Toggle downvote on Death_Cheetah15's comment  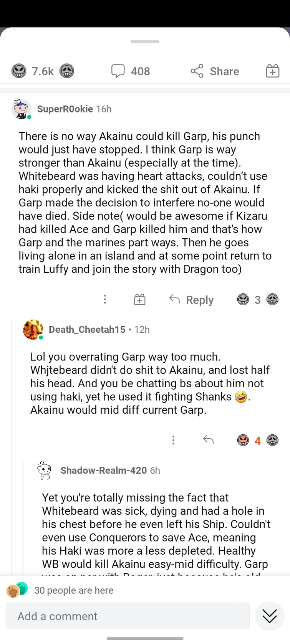pos(272,440)
